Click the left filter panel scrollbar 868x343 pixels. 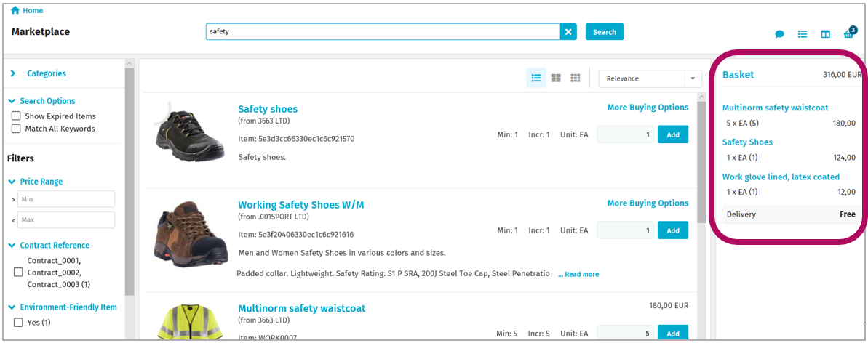[130, 182]
